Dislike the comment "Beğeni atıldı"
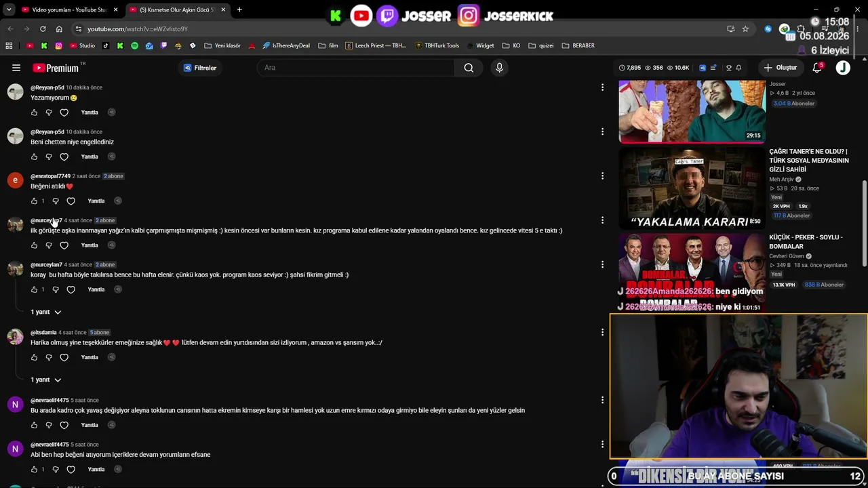The image size is (868, 488). [56, 201]
